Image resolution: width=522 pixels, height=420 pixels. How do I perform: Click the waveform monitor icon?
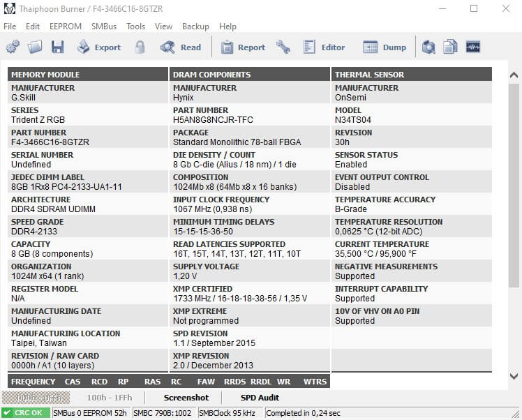pyautogui.click(x=473, y=47)
